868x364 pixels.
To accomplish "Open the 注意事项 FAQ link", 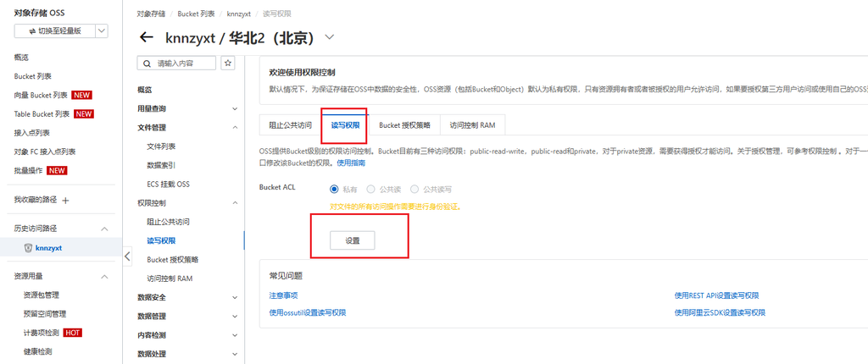I will pos(283,295).
